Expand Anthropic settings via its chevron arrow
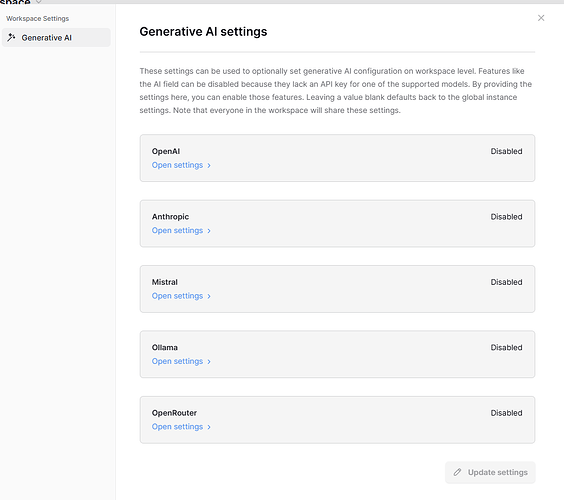The width and height of the screenshot is (564, 500). [x=209, y=231]
